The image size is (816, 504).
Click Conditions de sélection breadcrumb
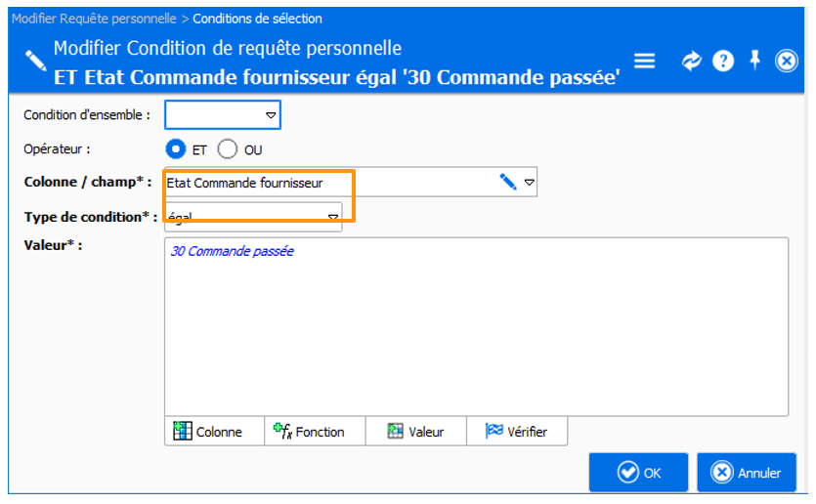click(258, 19)
